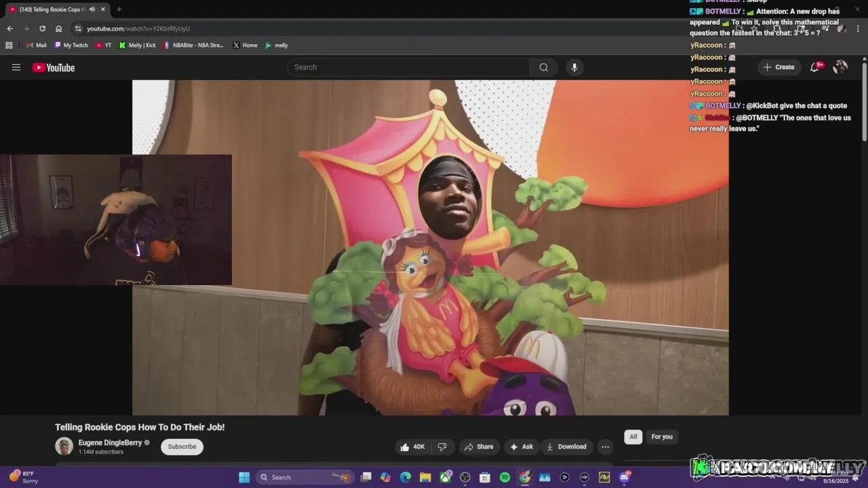
Task: Open the YT bookmark
Action: coord(104,45)
